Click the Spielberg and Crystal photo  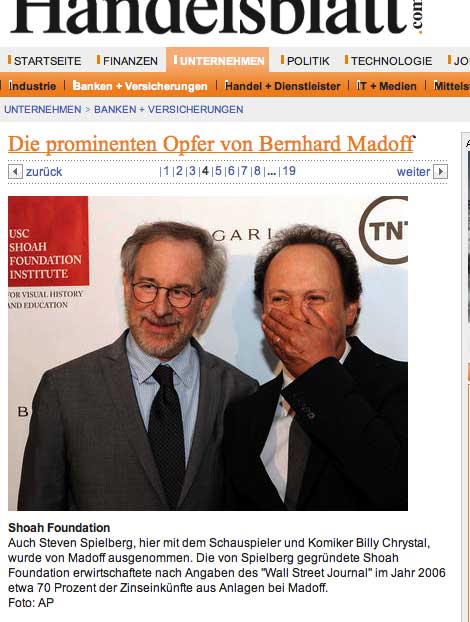tap(208, 353)
